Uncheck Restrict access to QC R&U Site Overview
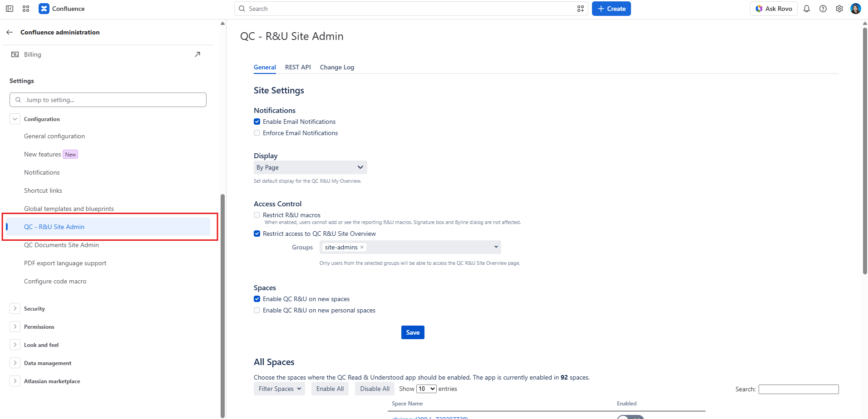 pyautogui.click(x=257, y=234)
